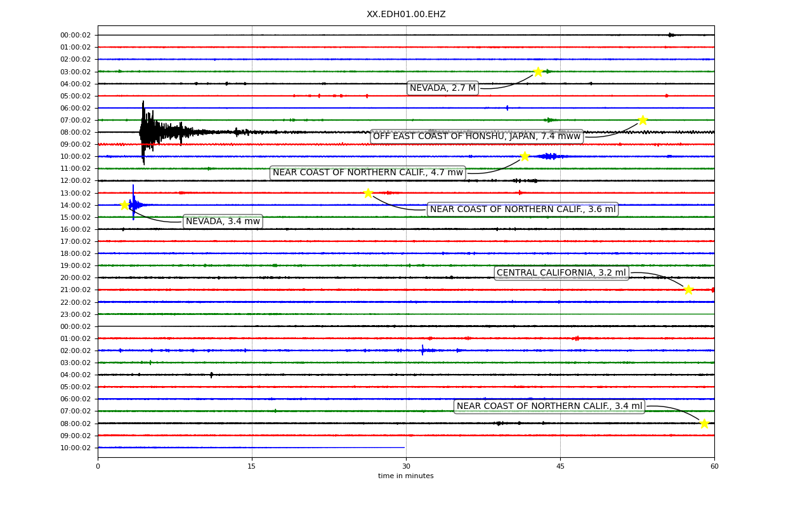Click the NEAR COAST OF NORTHERN CALIF., 3.4 ml label
812x508 pixels.
click(549, 406)
